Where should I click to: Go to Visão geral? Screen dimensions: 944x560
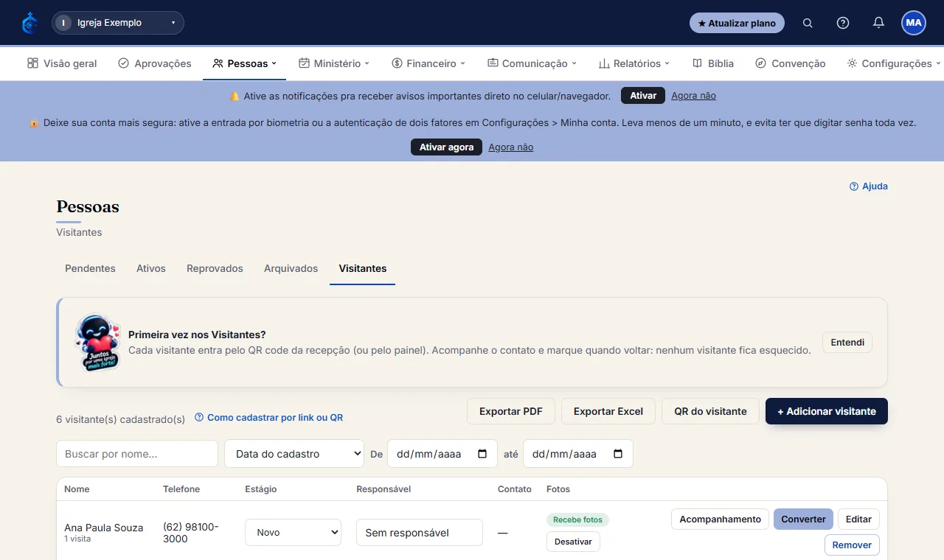click(62, 63)
